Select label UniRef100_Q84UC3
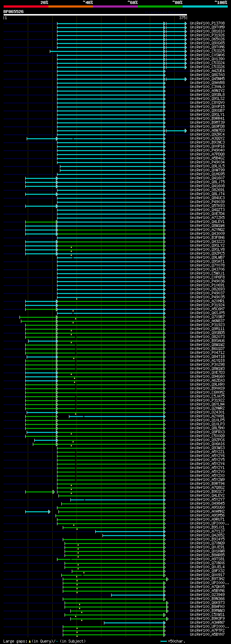 tap(207, 198)
